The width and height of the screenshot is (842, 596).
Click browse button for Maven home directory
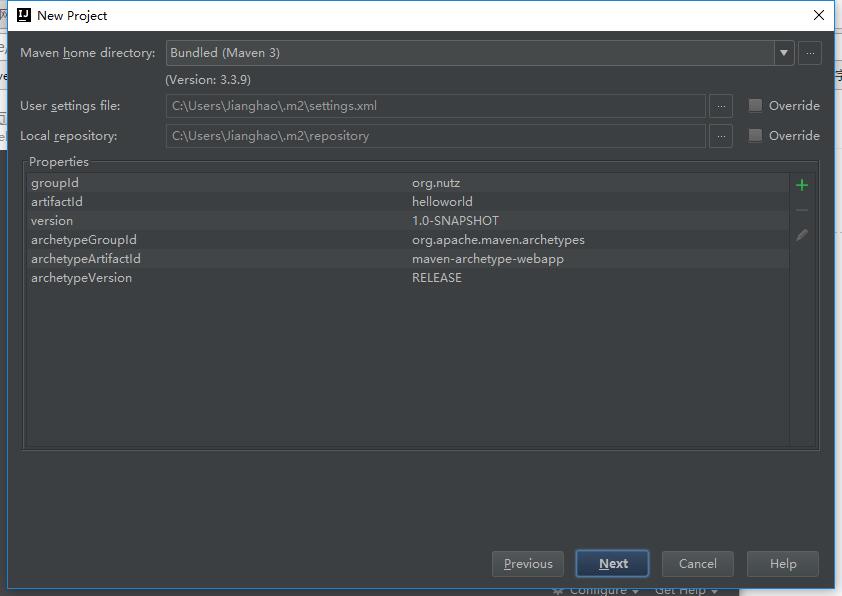810,53
